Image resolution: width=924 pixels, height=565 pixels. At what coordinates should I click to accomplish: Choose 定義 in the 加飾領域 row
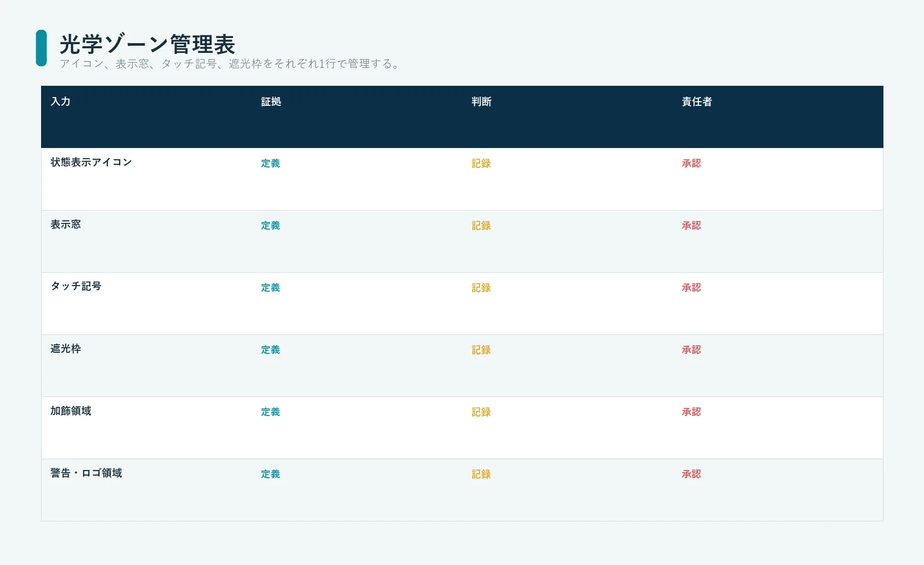click(x=271, y=412)
